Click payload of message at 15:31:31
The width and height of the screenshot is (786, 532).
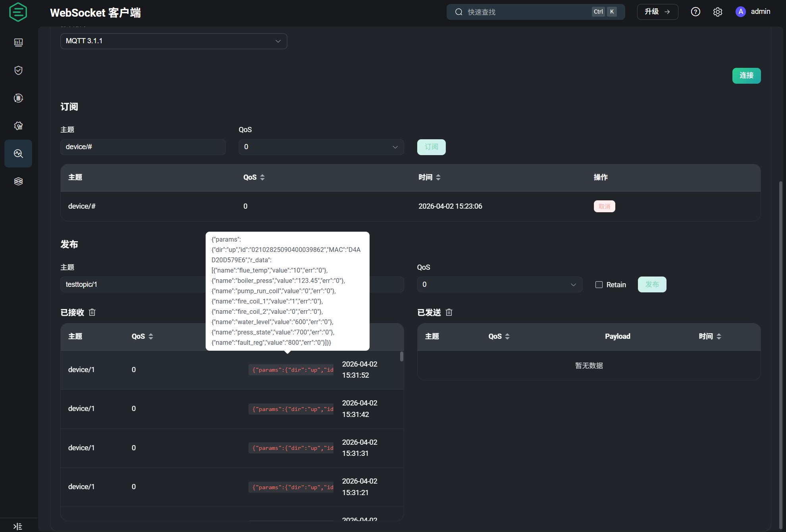coord(291,448)
